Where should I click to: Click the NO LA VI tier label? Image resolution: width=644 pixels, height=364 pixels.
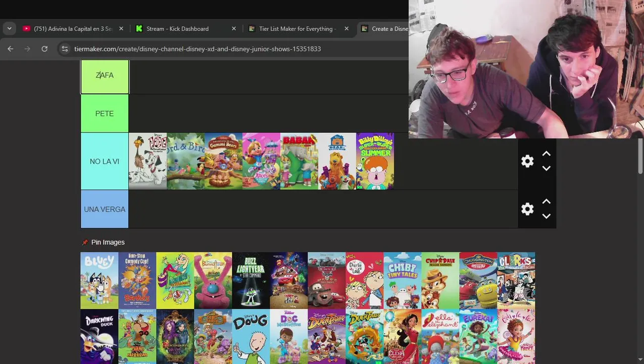point(105,161)
